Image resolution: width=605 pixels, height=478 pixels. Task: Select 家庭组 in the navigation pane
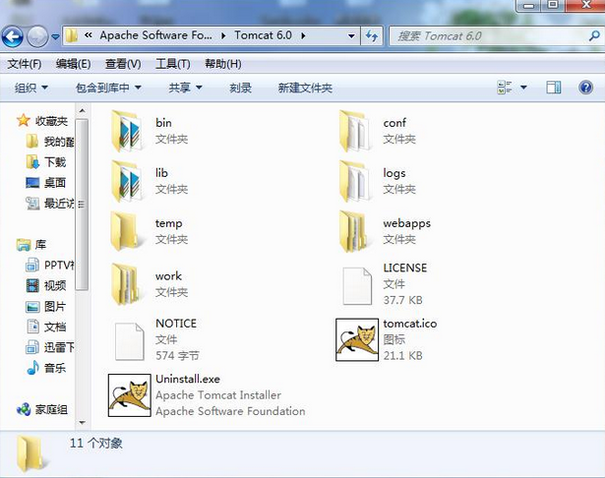point(51,409)
